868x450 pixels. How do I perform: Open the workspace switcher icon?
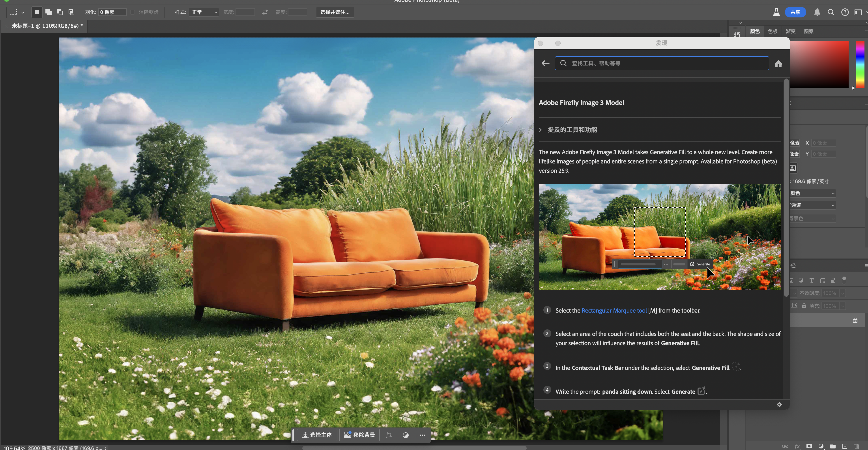(x=858, y=12)
